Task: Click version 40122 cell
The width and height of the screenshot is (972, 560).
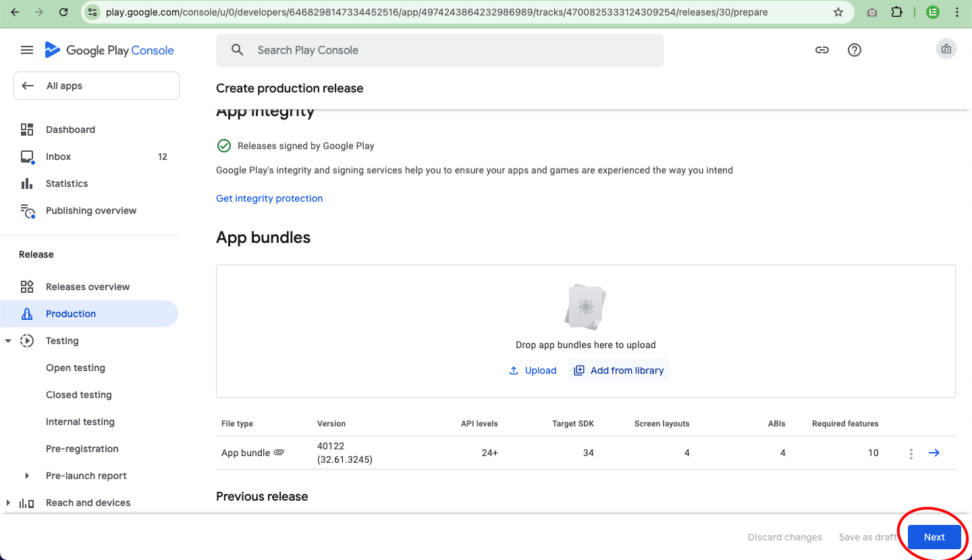Action: pos(345,453)
